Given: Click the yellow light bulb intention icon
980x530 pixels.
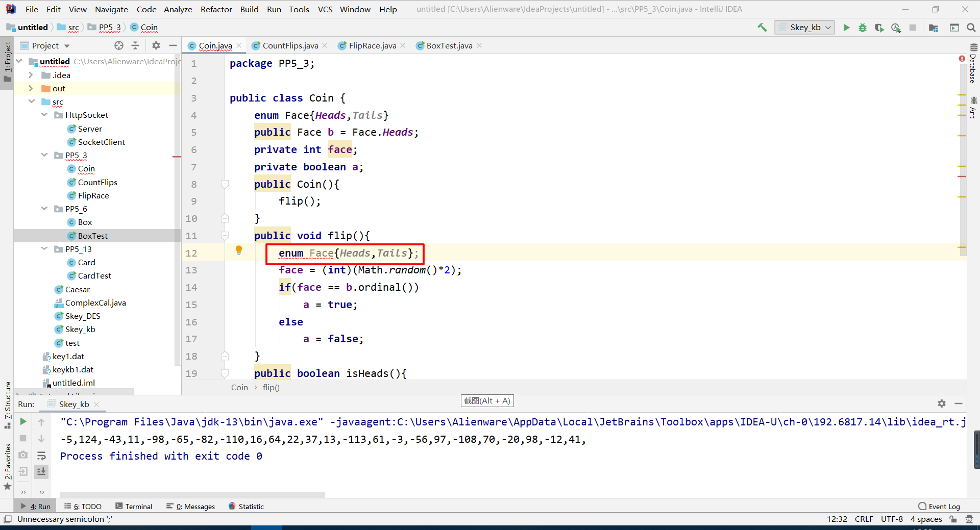Looking at the screenshot, I should click(238, 250).
